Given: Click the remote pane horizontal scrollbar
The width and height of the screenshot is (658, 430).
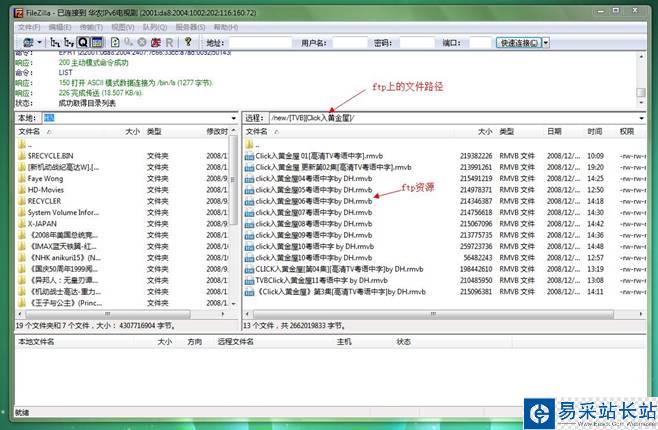Looking at the screenshot, I should (433, 314).
